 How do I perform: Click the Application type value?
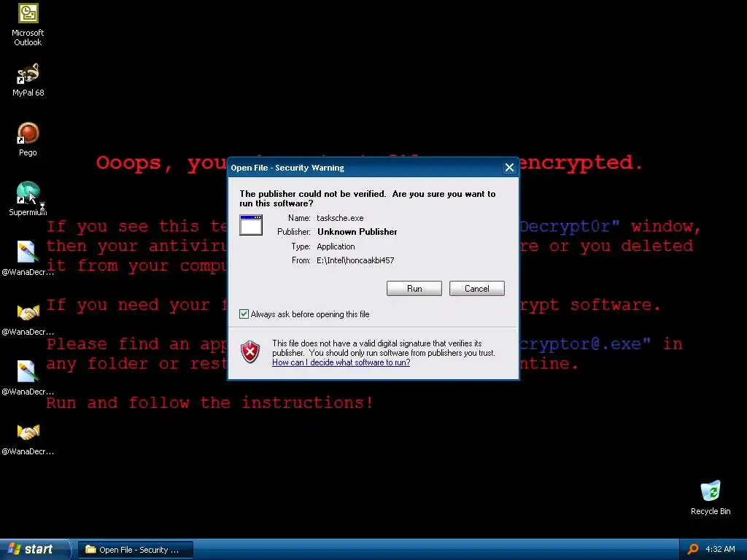pos(336,246)
